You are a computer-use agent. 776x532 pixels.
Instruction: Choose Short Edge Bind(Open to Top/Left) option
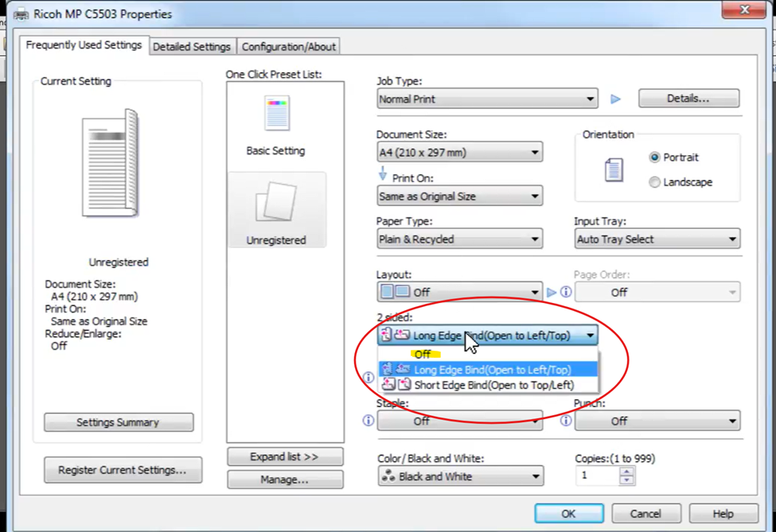488,385
